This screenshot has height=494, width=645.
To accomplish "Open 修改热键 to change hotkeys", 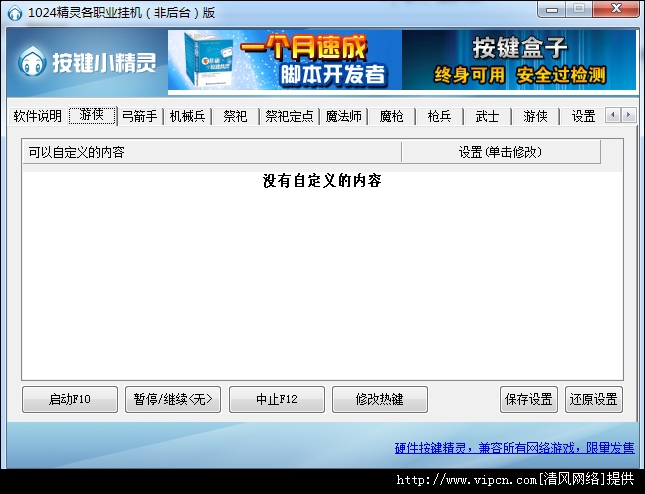I will coord(380,399).
